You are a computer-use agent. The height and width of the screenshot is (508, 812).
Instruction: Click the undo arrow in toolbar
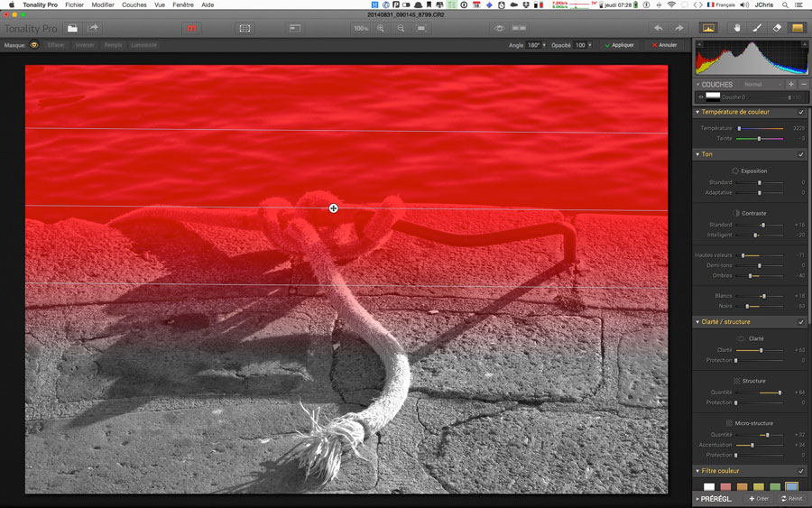tap(659, 29)
